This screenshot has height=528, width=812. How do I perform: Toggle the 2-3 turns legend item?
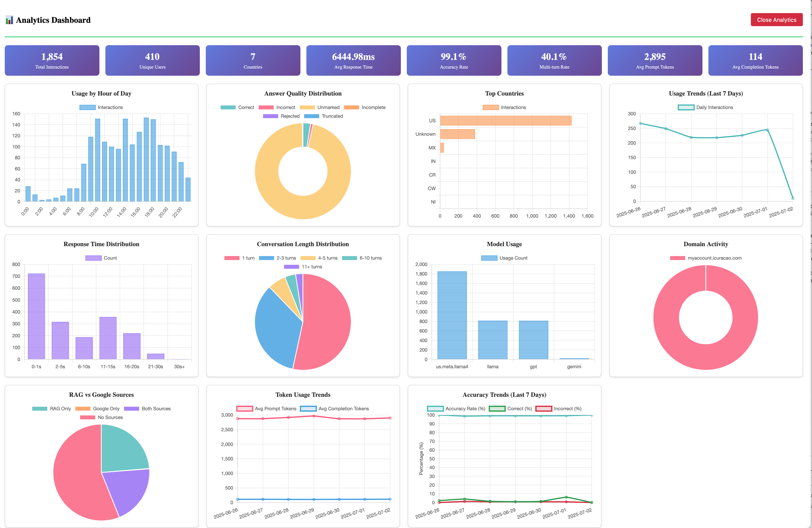point(277,258)
